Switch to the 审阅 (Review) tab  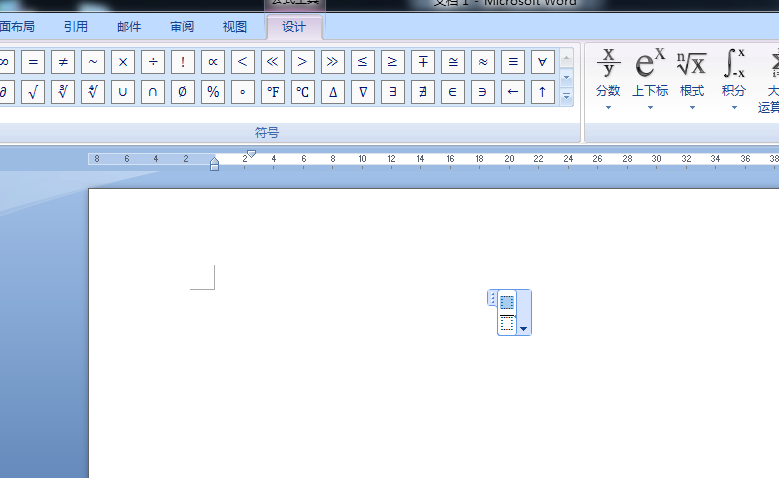click(182, 27)
